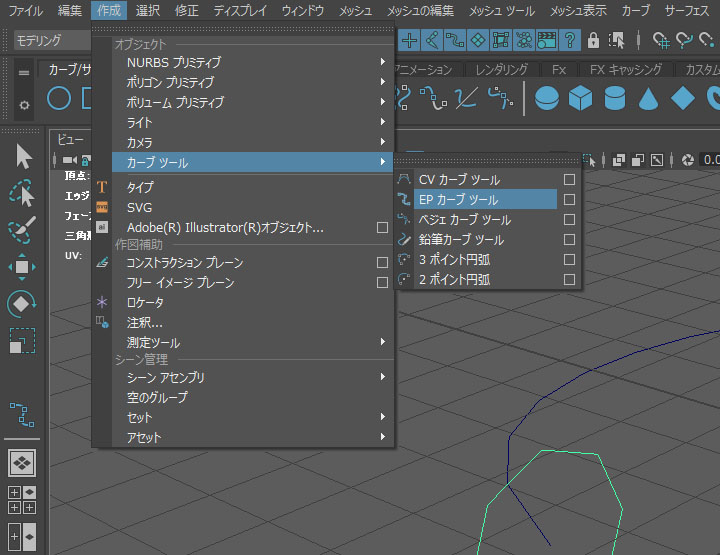
Task: Open the メッシュ menu
Action: [355, 11]
